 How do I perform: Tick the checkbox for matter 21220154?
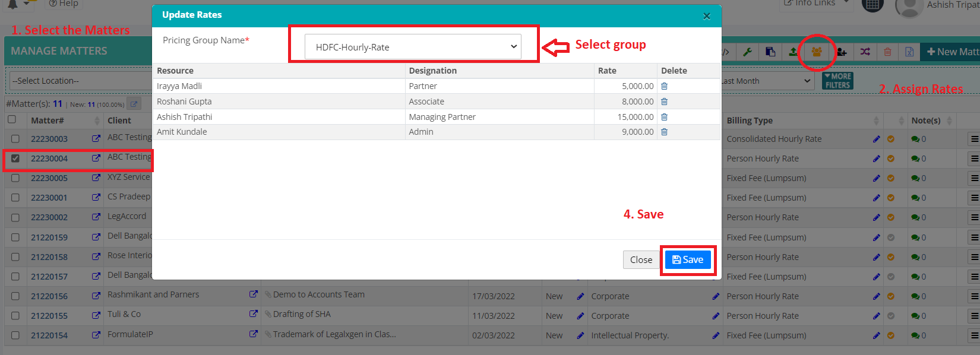pos(15,335)
